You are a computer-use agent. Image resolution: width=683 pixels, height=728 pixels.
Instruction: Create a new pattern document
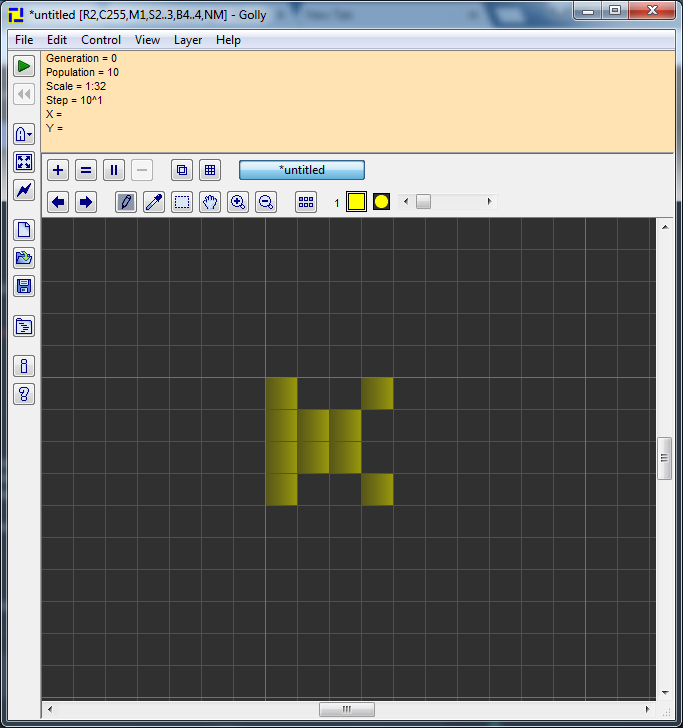tap(24, 230)
